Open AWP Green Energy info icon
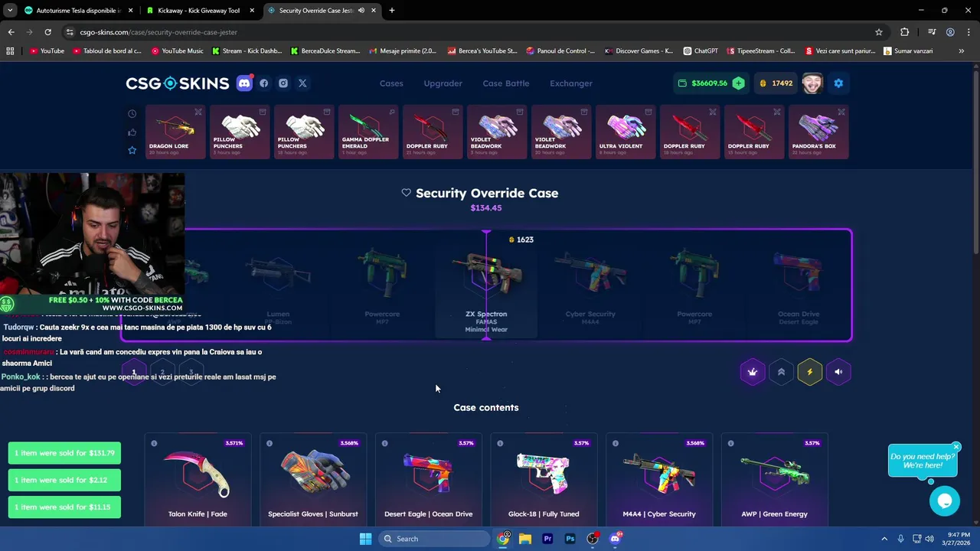This screenshot has height=551, width=980. coord(731,443)
